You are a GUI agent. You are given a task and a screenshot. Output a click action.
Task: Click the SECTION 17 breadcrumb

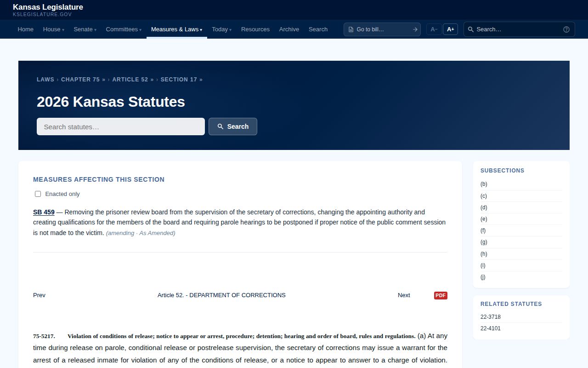181,80
